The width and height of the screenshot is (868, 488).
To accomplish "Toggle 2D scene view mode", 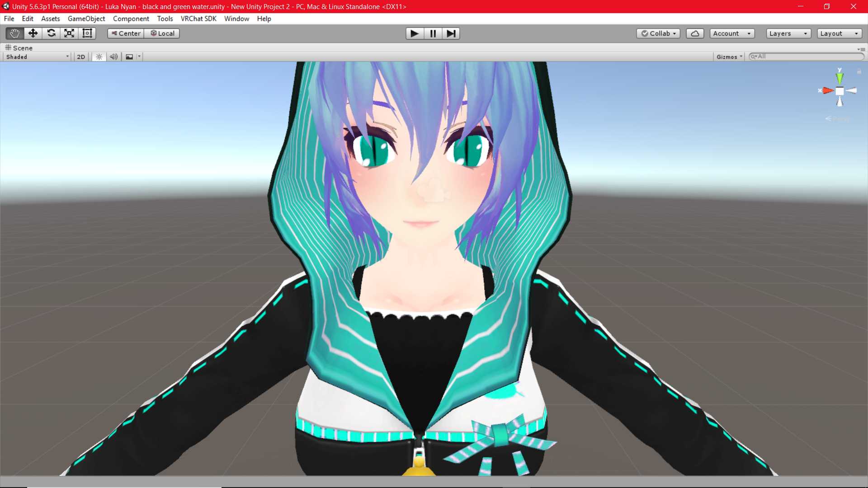I will point(80,56).
